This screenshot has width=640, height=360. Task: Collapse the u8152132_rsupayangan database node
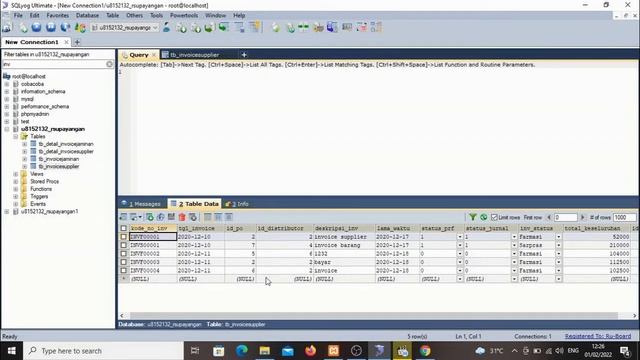tap(7, 129)
